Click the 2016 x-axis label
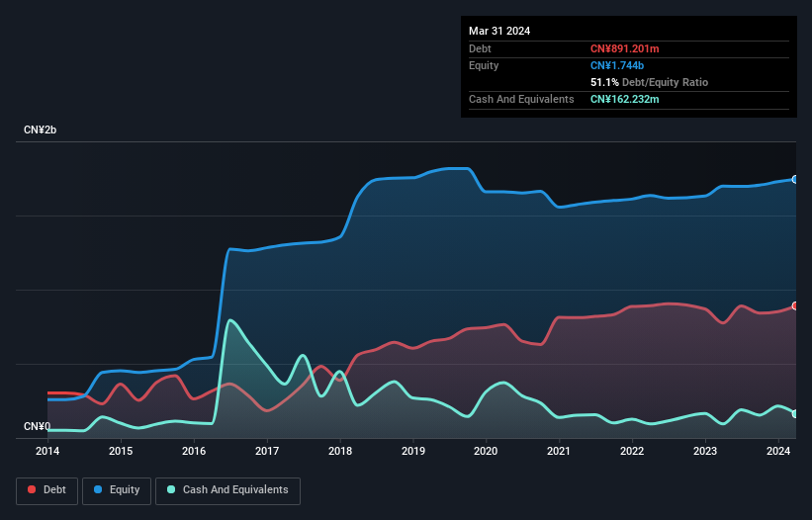The width and height of the screenshot is (812, 520). click(194, 451)
